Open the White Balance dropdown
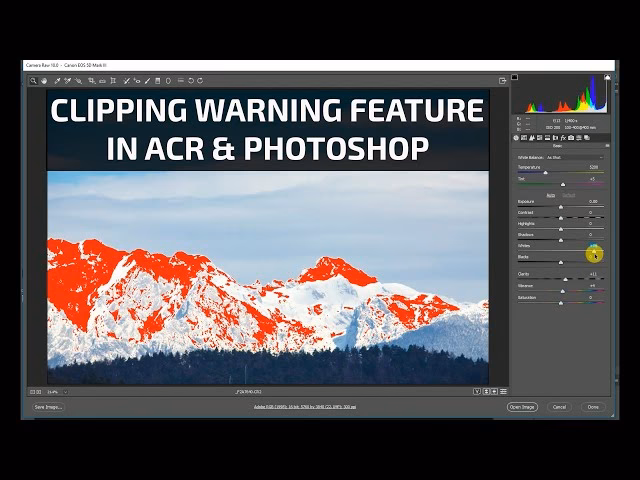The image size is (640, 480). [x=575, y=158]
